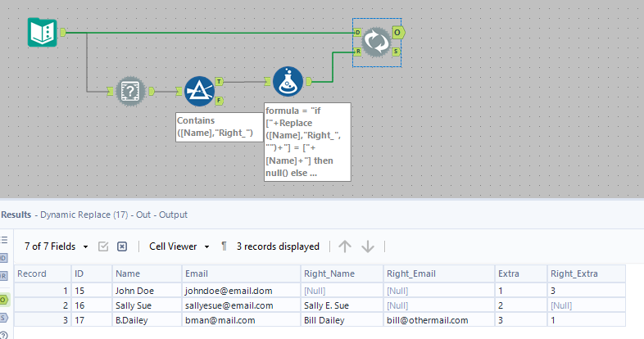644x339 pixels.
Task: Select the Sally E. Sue cell
Action: point(342,305)
